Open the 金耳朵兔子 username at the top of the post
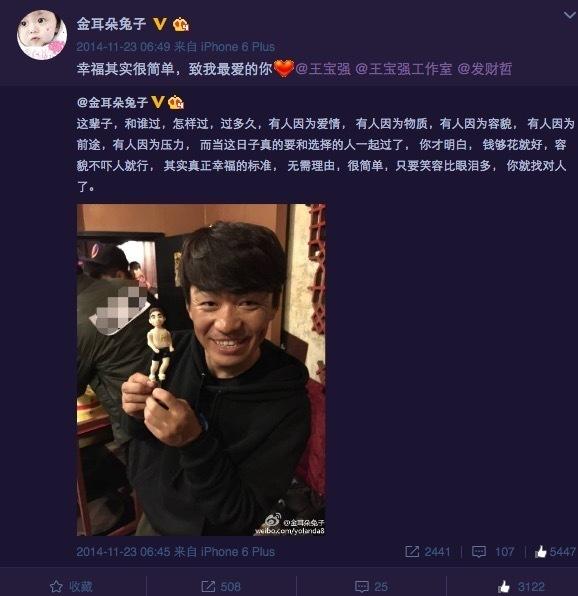 pyautogui.click(x=111, y=24)
